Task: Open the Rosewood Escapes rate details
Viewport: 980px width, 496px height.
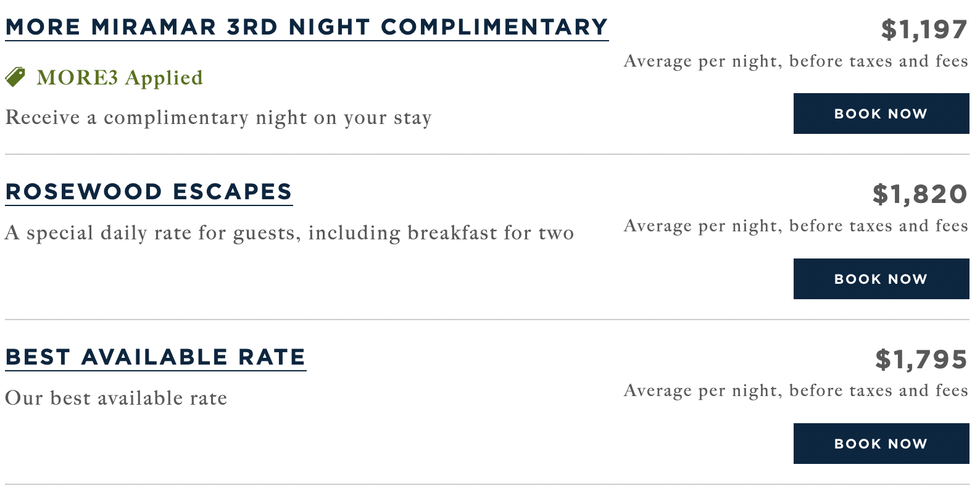Action: (x=149, y=192)
